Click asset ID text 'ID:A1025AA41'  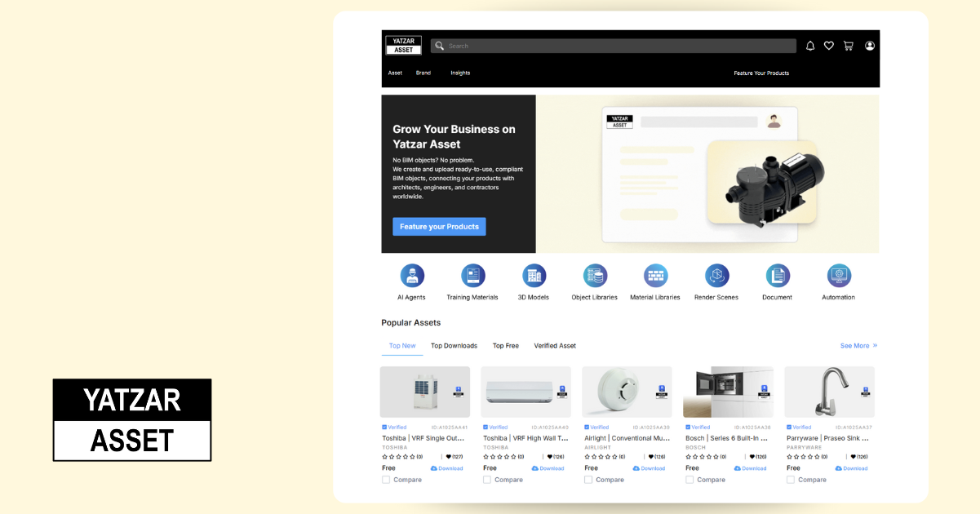[x=450, y=428]
